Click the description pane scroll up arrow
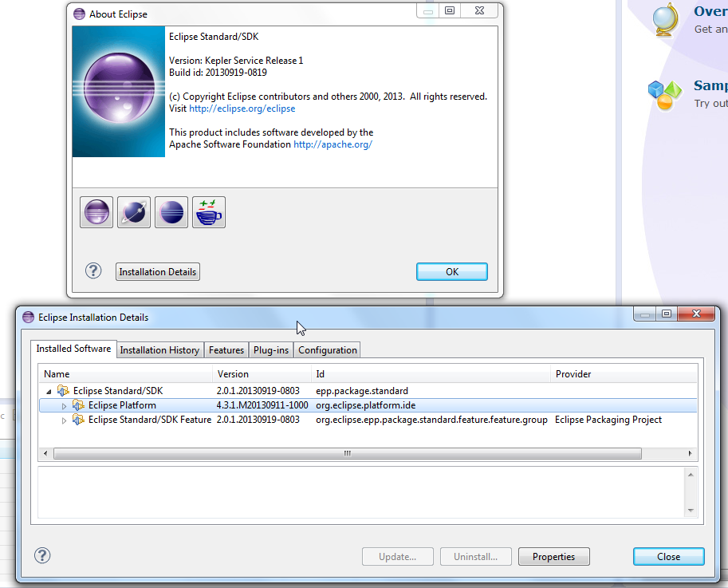 [x=691, y=475]
